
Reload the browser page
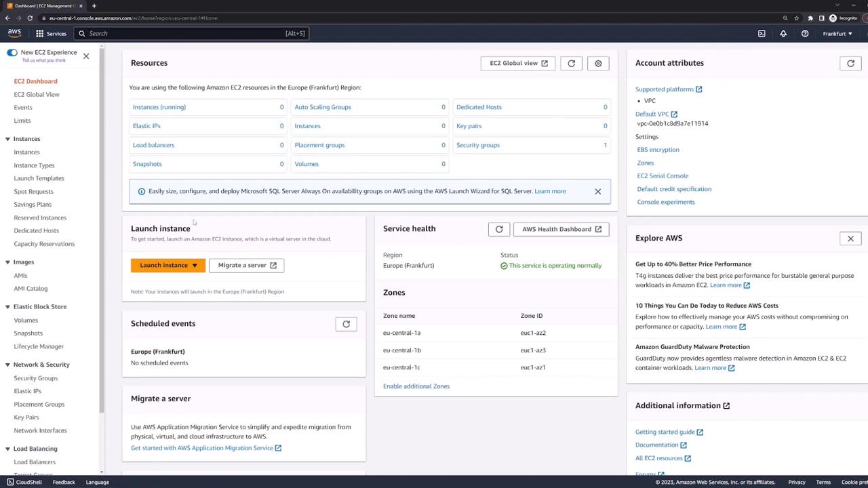(30, 18)
